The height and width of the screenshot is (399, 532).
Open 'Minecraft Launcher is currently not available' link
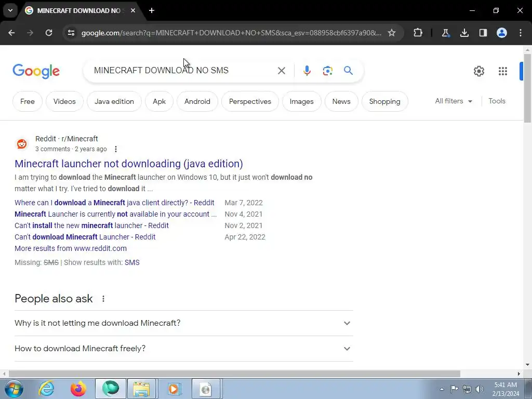point(115,214)
